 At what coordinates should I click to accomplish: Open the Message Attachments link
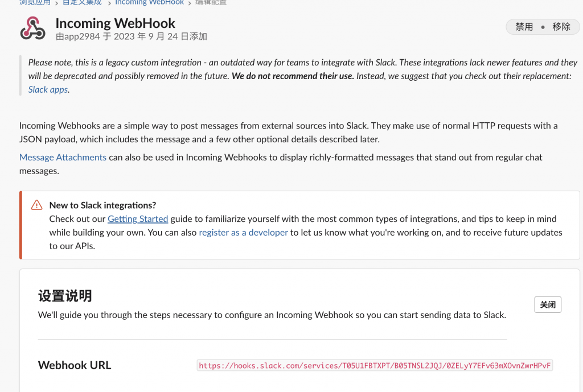point(63,157)
